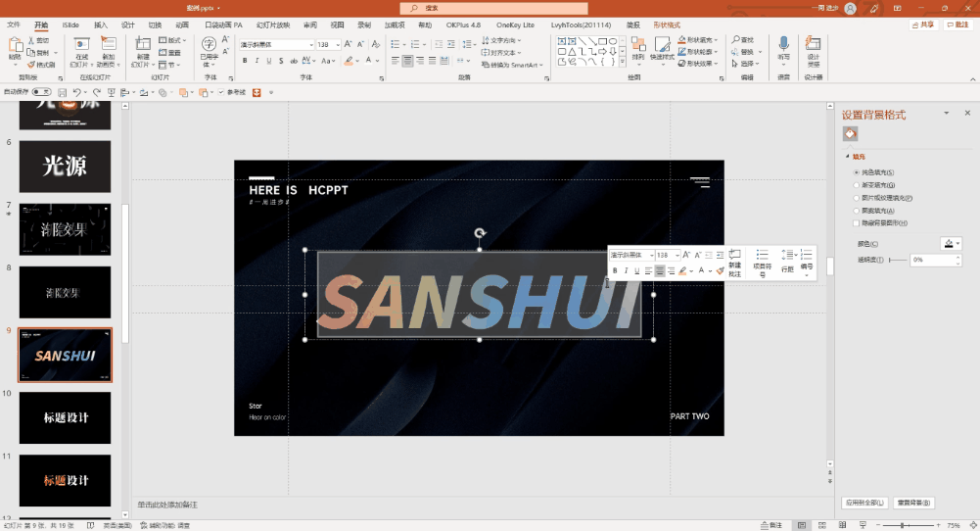Image resolution: width=980 pixels, height=531 pixels.
Task: Apply text shadow in ribbon font group
Action: point(281,61)
